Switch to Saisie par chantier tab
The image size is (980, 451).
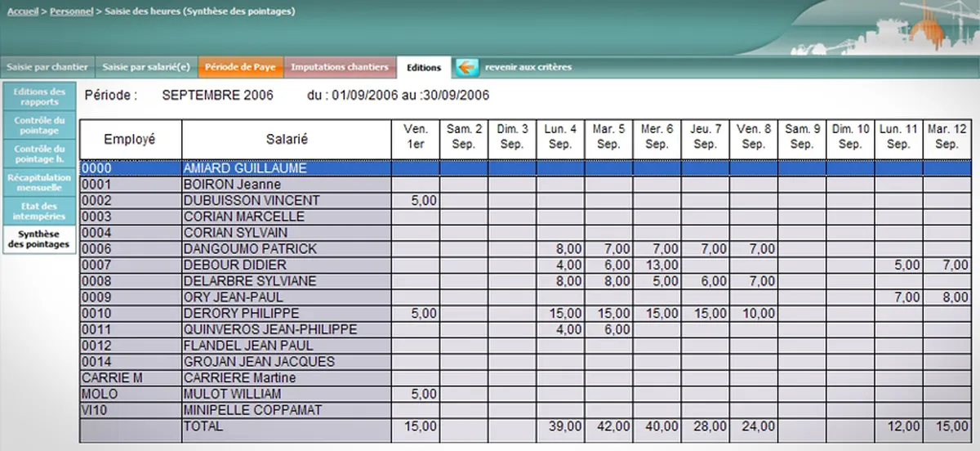tap(47, 67)
